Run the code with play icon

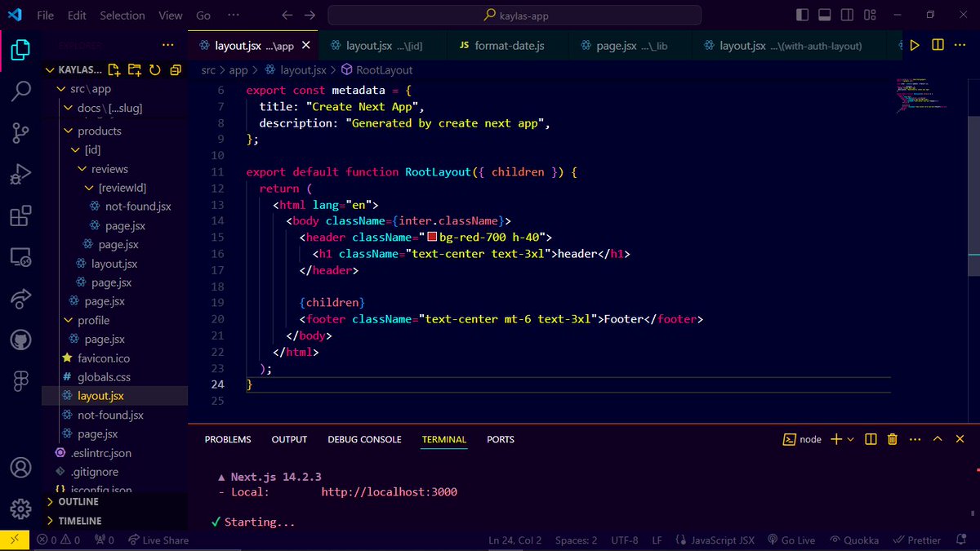(915, 46)
